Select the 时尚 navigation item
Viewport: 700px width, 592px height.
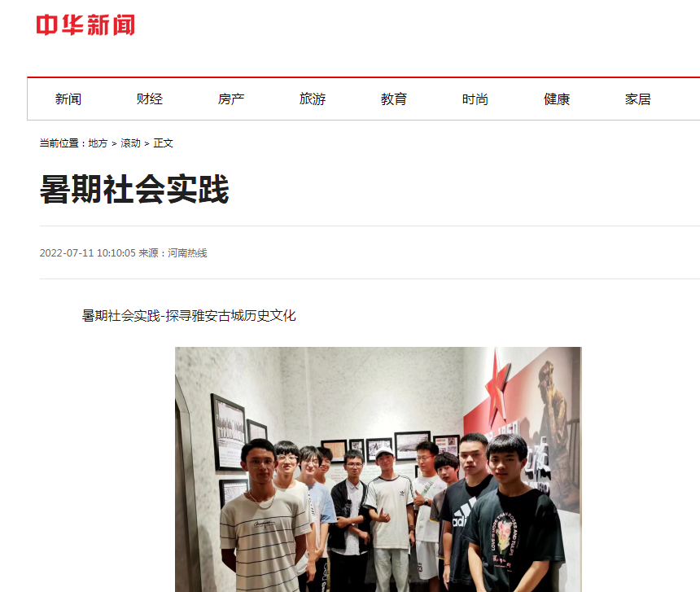(475, 99)
